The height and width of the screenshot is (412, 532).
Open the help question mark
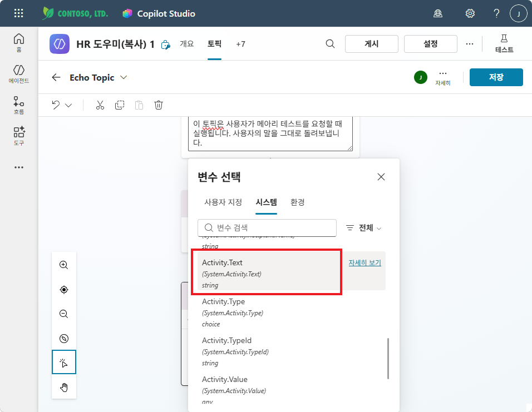[x=496, y=13]
